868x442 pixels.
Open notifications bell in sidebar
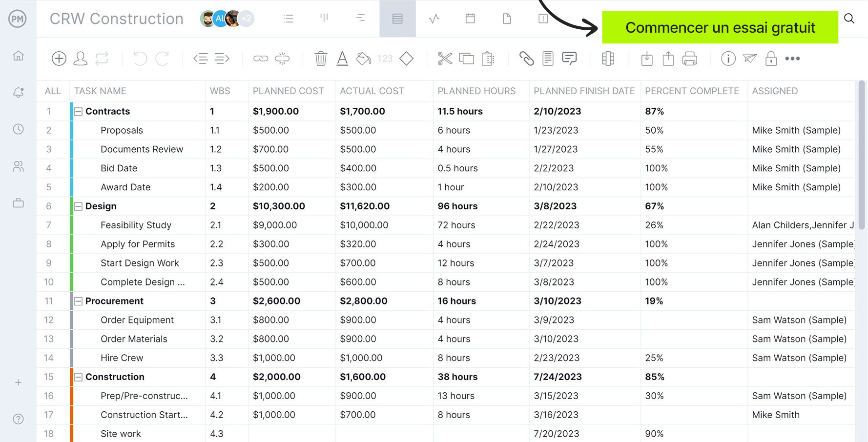(x=18, y=92)
